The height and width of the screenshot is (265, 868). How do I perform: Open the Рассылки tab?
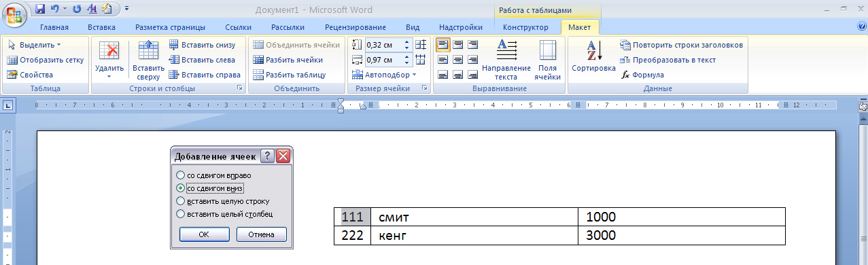288,27
